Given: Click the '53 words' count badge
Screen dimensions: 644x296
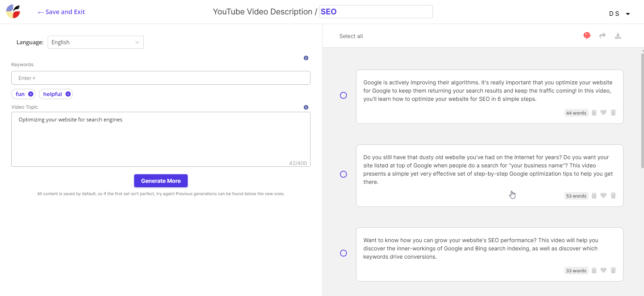Looking at the screenshot, I should (576, 196).
